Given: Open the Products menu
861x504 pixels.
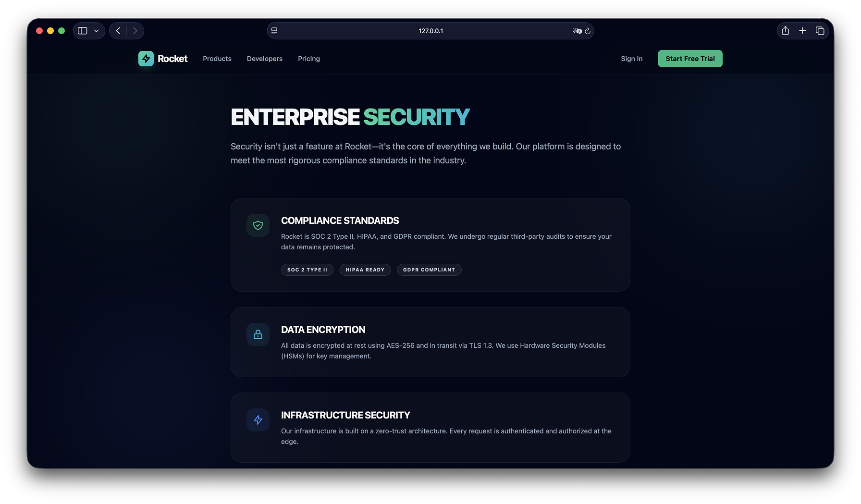Looking at the screenshot, I should coord(217,58).
